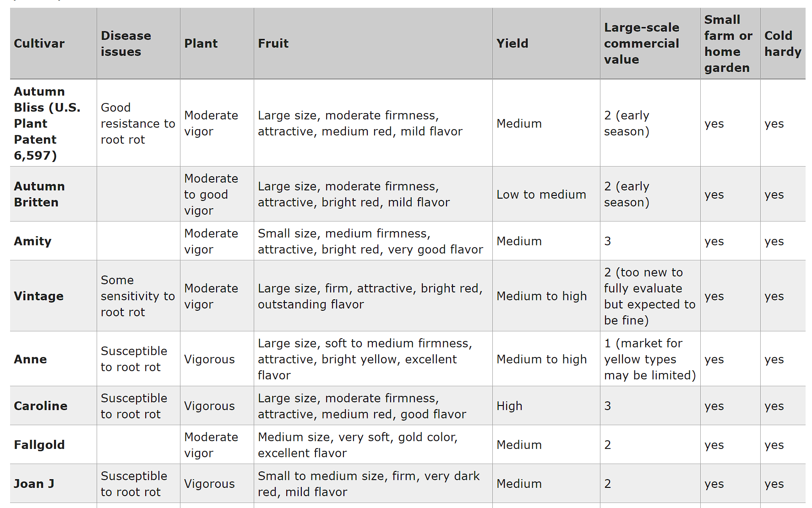Image resolution: width=812 pixels, height=508 pixels.
Task: Click the Amity cultivar name
Action: [x=33, y=241]
